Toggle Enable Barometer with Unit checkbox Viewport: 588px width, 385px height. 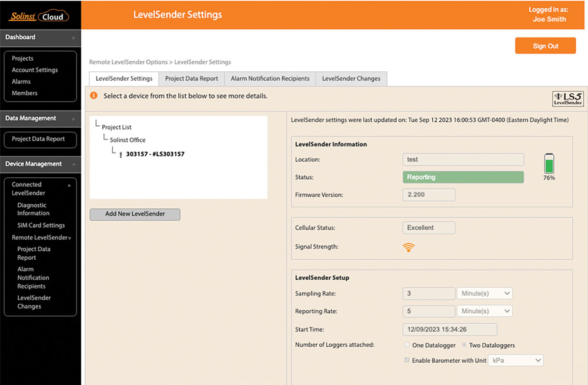pos(407,360)
